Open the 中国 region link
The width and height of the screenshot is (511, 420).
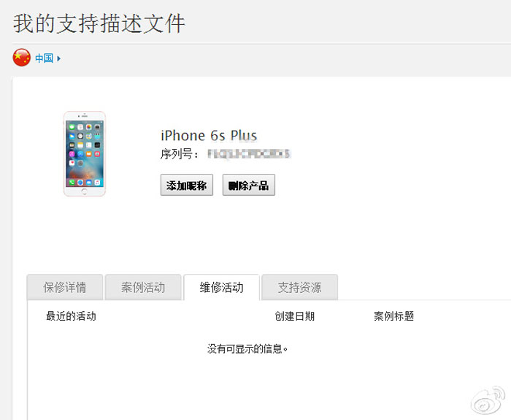click(x=44, y=58)
